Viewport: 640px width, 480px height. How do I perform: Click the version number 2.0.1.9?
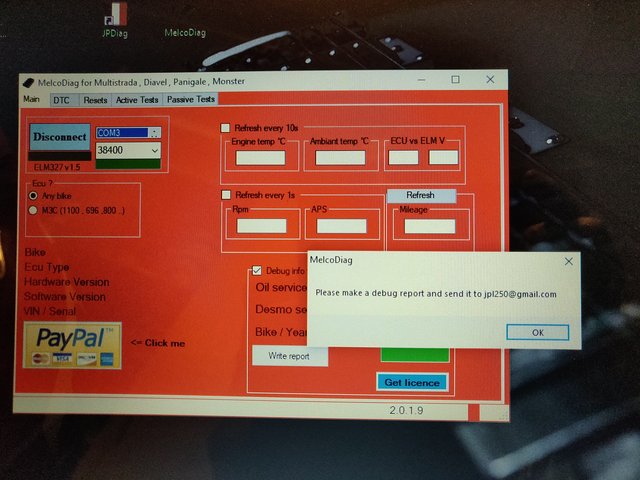[x=406, y=410]
